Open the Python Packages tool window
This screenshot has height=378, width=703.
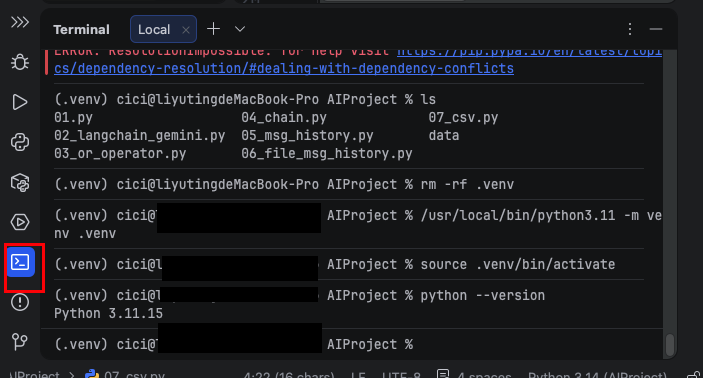(x=20, y=182)
